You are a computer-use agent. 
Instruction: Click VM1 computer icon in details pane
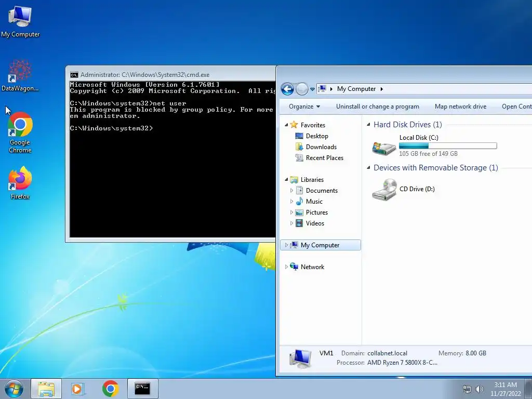pyautogui.click(x=300, y=358)
